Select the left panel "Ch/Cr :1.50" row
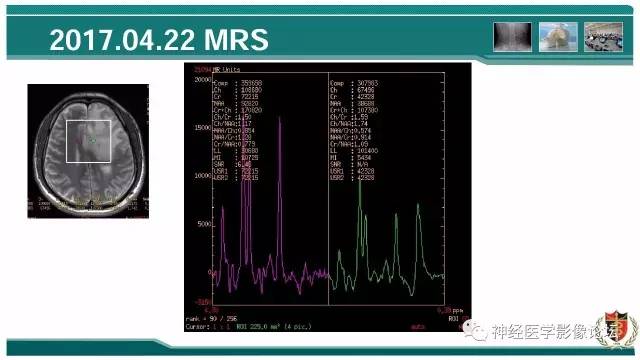Viewport: 640px width, 360px height. [233, 117]
